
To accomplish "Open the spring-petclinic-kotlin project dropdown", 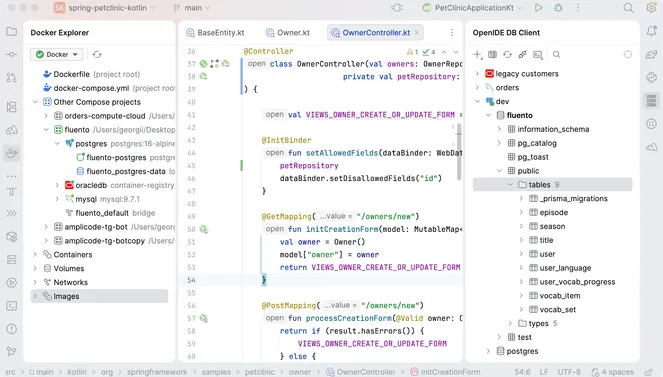I will click(x=105, y=8).
